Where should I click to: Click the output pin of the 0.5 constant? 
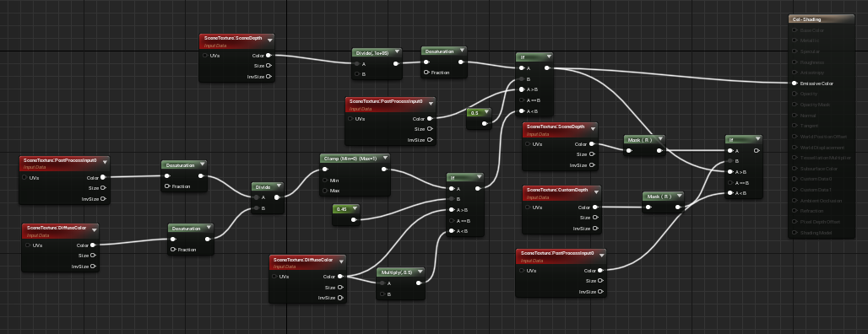[485, 124]
